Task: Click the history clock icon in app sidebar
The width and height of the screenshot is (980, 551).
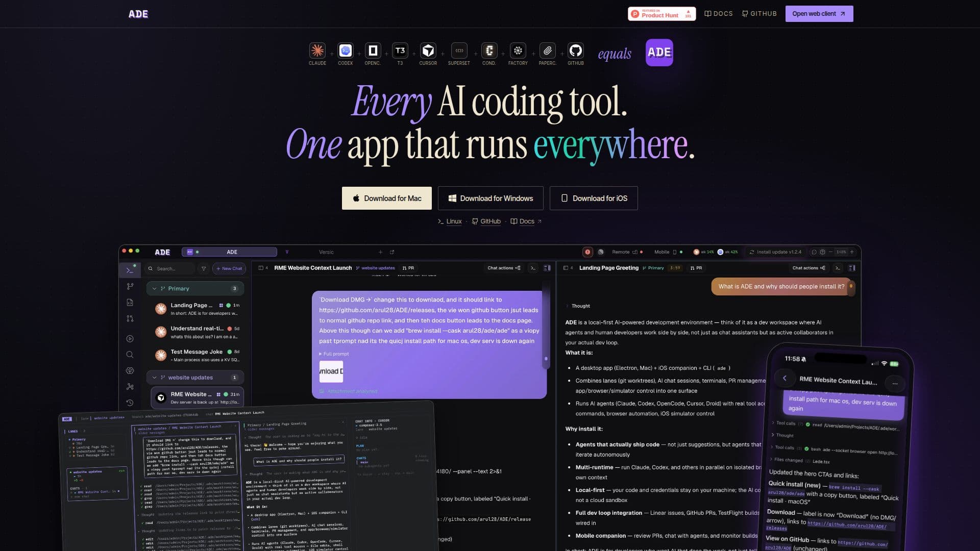Action: click(130, 403)
